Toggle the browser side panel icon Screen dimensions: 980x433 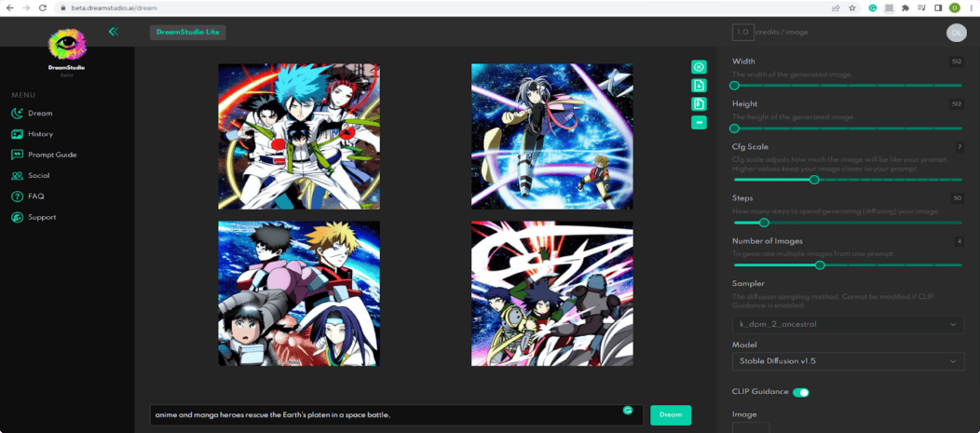938,8
